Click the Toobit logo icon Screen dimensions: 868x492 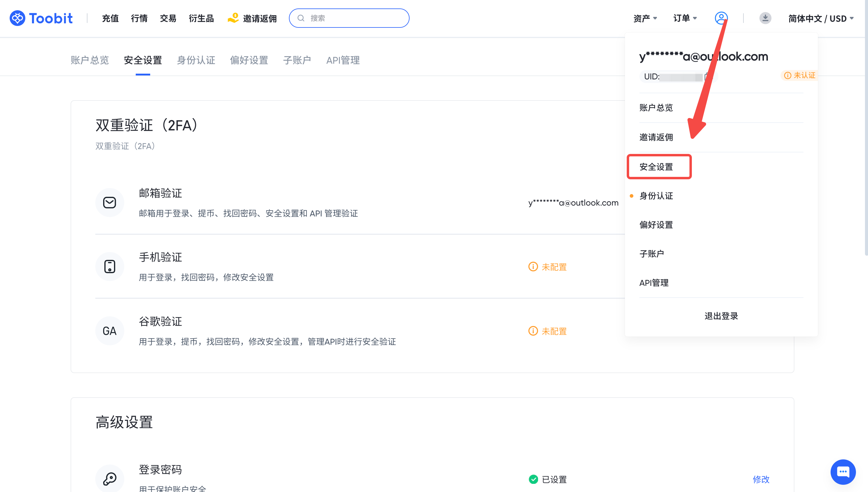[x=17, y=18]
